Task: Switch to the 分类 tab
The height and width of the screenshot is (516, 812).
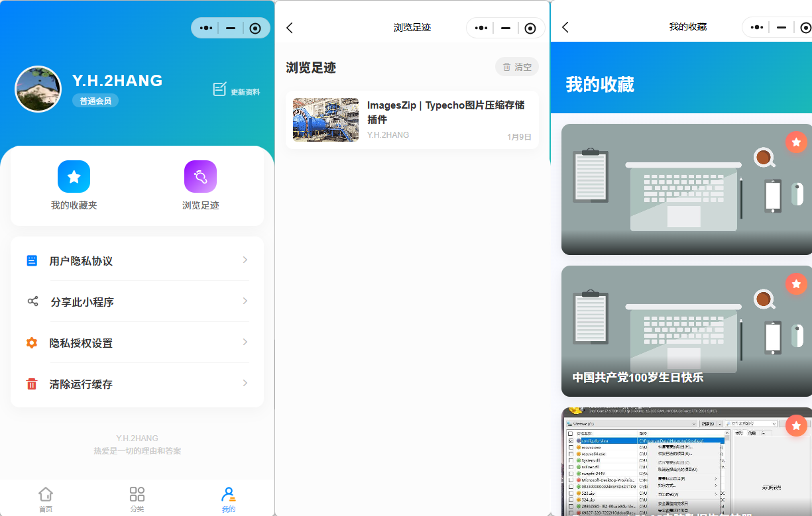Action: pos(137,497)
